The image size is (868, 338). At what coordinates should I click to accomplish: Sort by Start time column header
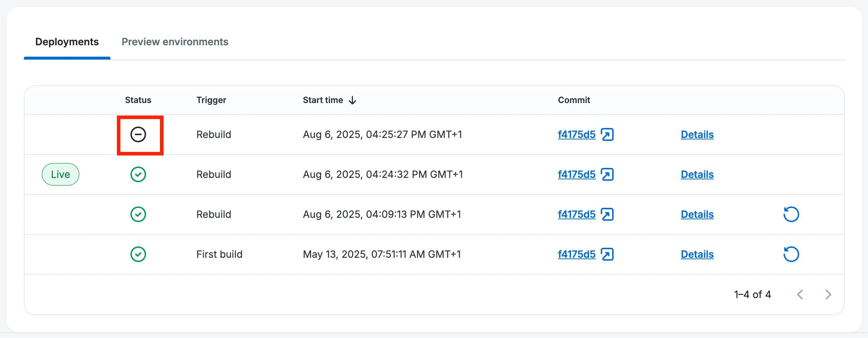point(323,100)
